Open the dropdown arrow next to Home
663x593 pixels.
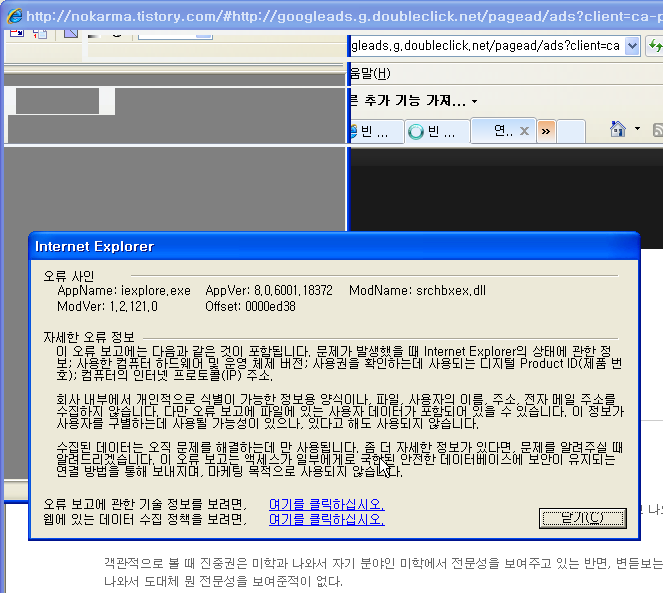[x=637, y=129]
